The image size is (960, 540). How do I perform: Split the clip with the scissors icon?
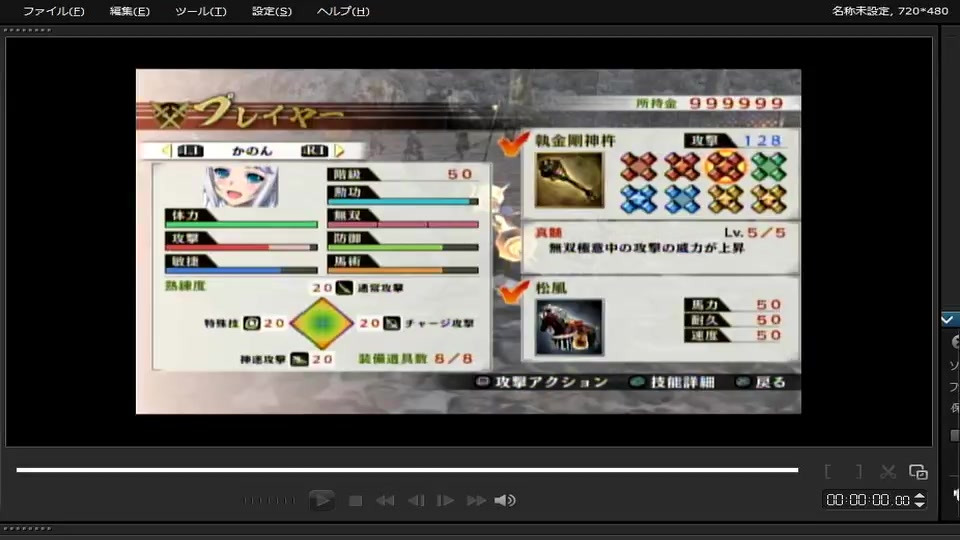coord(888,471)
